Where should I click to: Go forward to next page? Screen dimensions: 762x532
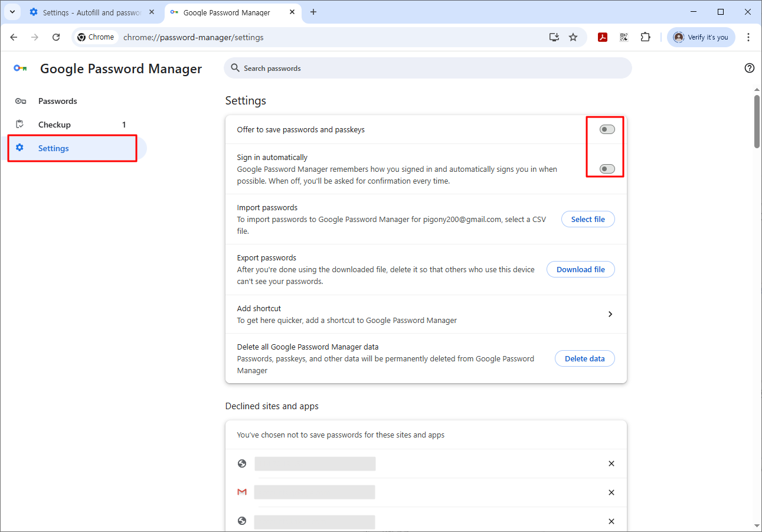35,37
